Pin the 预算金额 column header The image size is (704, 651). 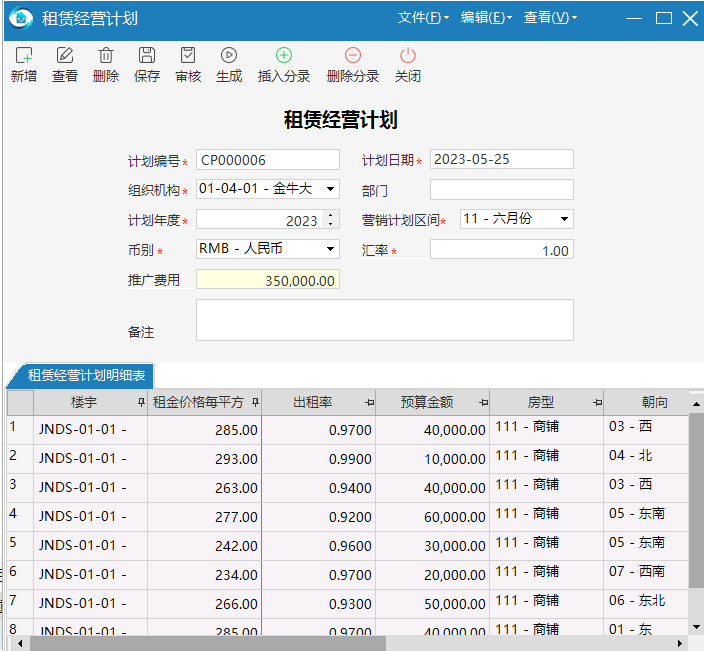pos(484,403)
